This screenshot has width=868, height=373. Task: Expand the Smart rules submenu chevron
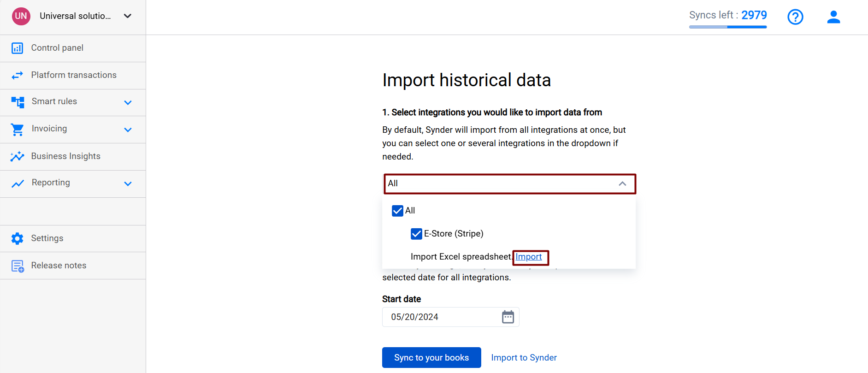(x=128, y=102)
